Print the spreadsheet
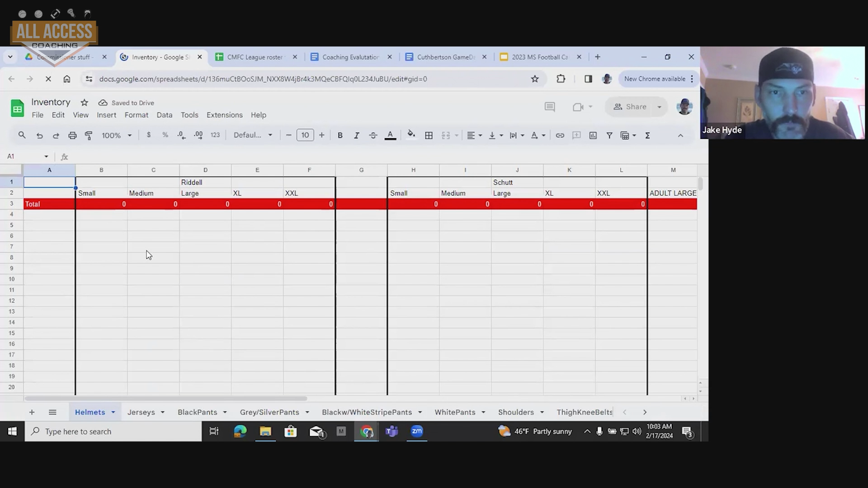868x488 pixels. tap(72, 135)
